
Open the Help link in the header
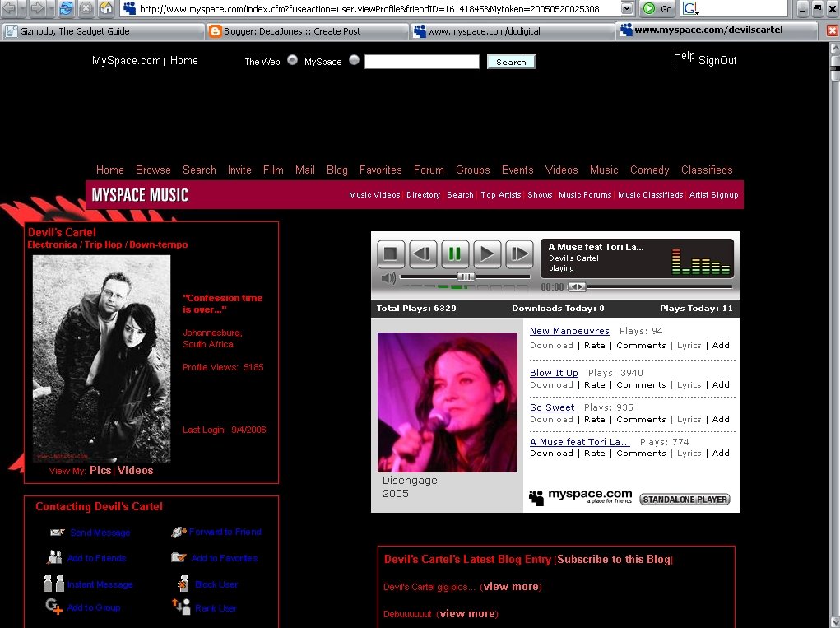[685, 56]
